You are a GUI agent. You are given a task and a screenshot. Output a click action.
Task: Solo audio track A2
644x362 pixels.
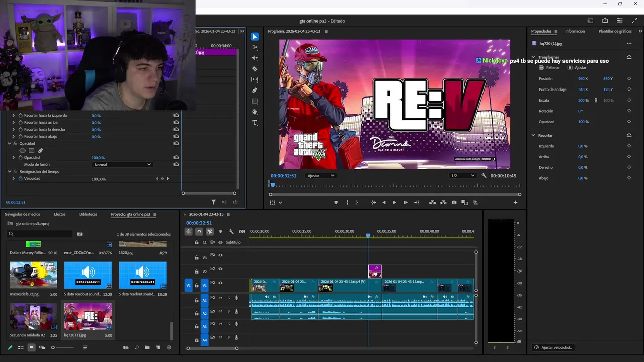[x=228, y=311]
